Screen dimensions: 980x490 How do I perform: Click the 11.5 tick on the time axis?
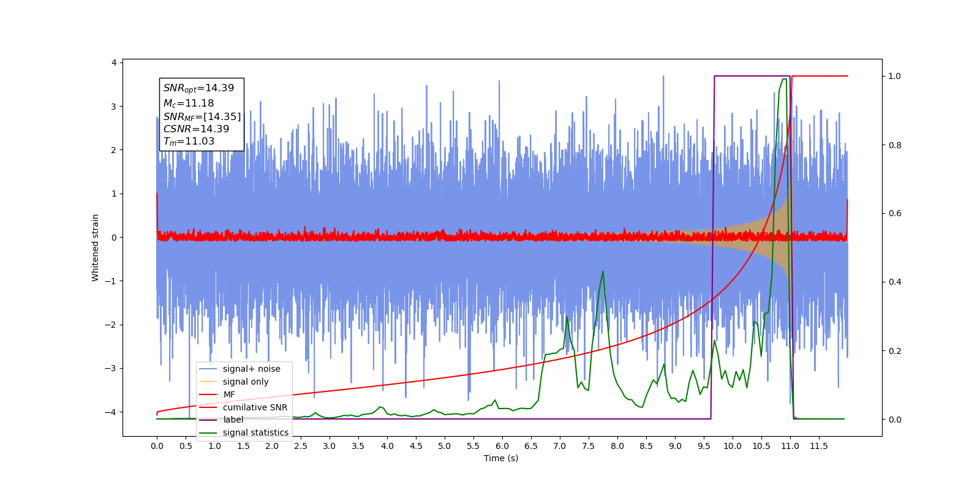[x=819, y=446]
